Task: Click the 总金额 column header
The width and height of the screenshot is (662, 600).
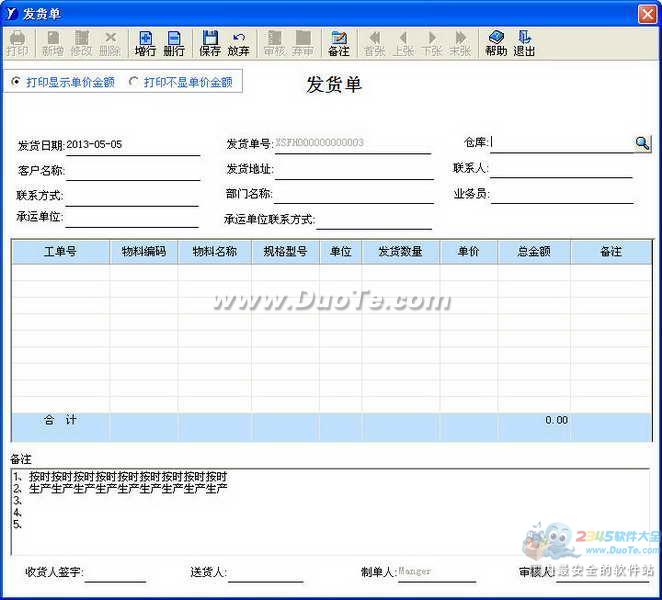Action: (x=533, y=252)
